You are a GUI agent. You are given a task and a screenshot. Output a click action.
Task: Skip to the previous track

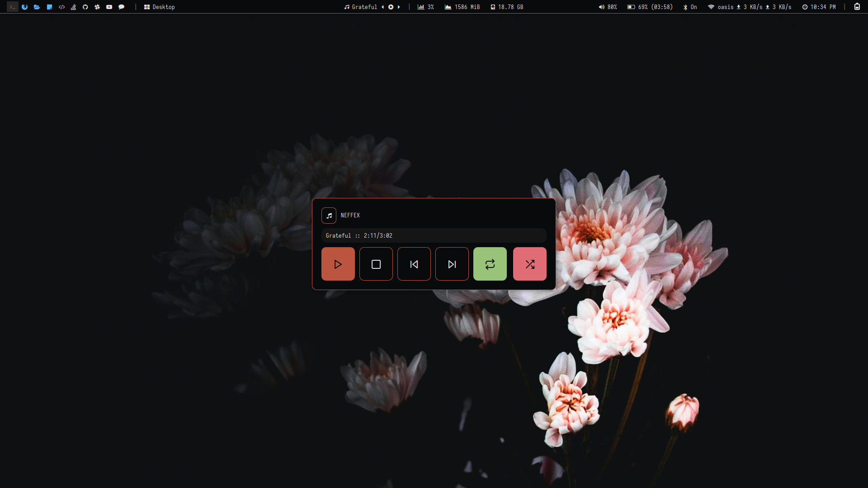click(x=414, y=264)
